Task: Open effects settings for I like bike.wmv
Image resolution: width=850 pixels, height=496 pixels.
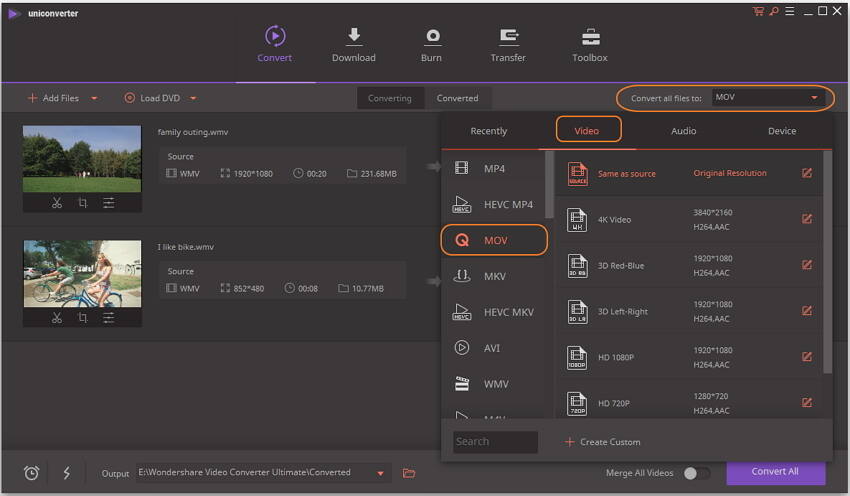Action: [x=108, y=318]
